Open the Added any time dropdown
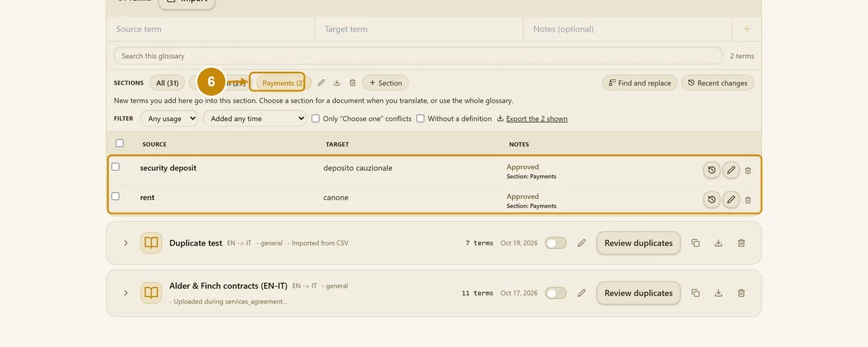The height and width of the screenshot is (347, 868). tap(255, 118)
